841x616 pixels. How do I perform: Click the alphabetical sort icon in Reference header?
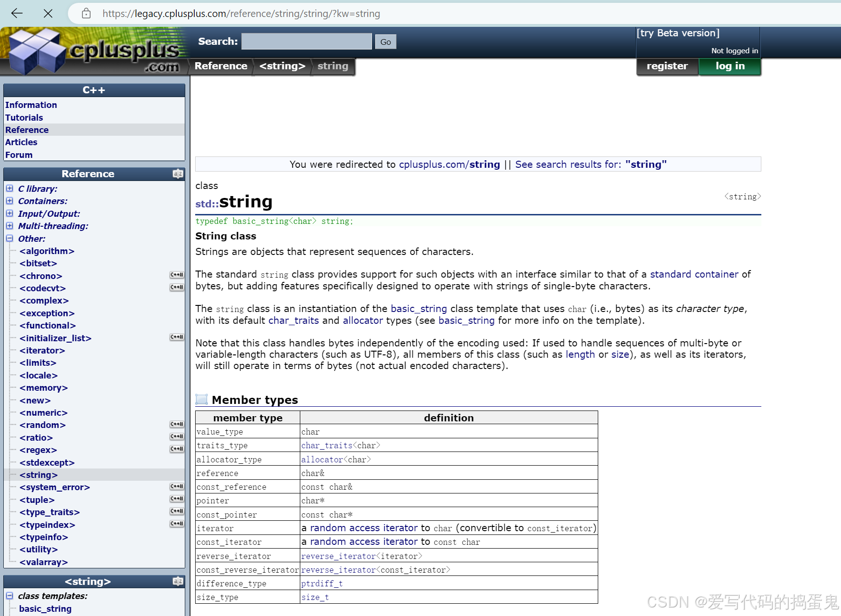pos(178,173)
